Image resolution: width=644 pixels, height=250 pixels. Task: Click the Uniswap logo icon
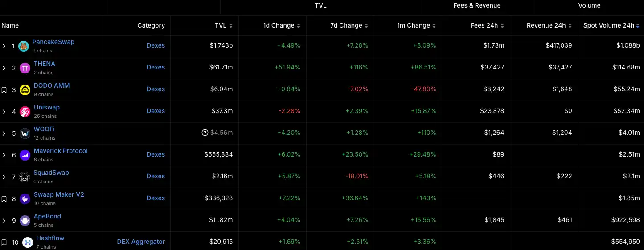(25, 111)
